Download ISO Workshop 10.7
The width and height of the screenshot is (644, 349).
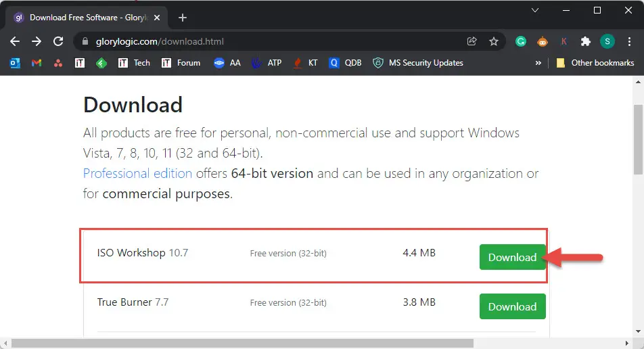pos(512,257)
